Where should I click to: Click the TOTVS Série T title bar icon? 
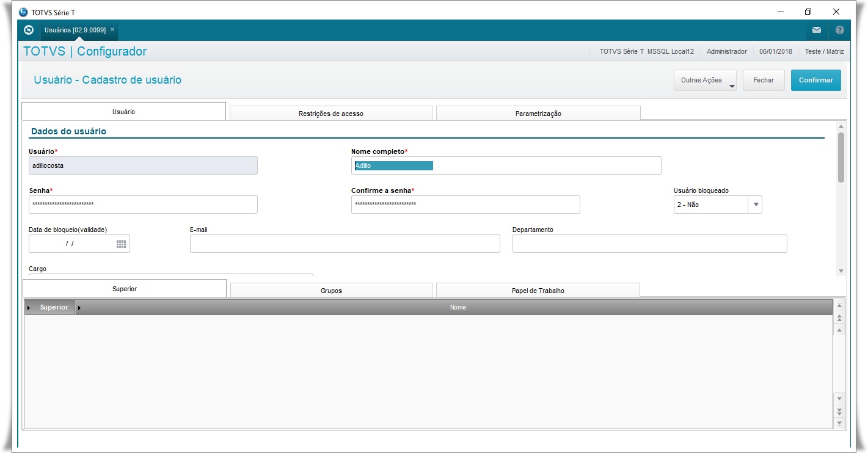coord(24,12)
